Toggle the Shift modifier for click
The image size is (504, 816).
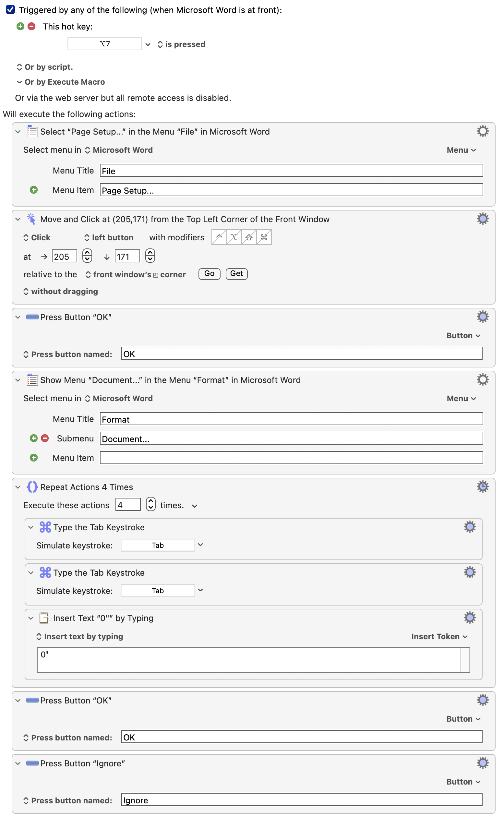[249, 237]
